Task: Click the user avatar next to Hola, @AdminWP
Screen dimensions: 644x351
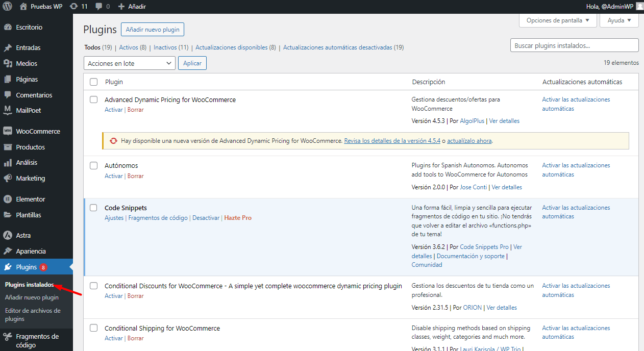Action: point(639,6)
